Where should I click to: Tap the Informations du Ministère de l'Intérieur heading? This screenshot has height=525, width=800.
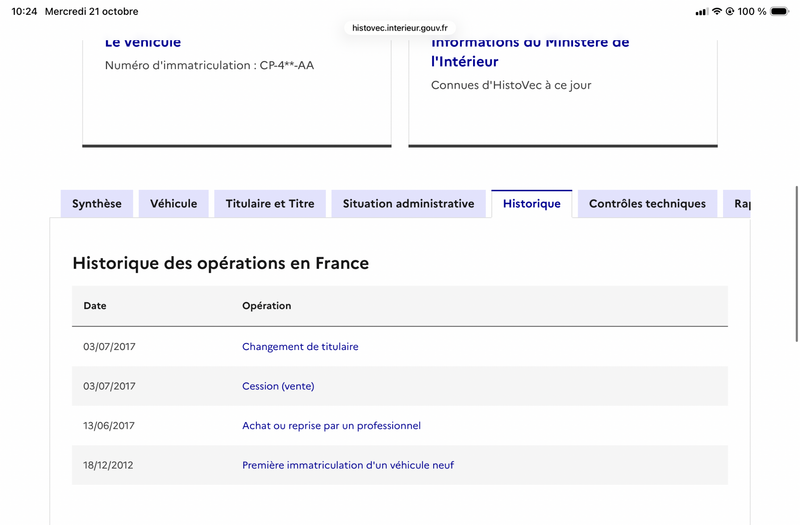pyautogui.click(x=530, y=52)
